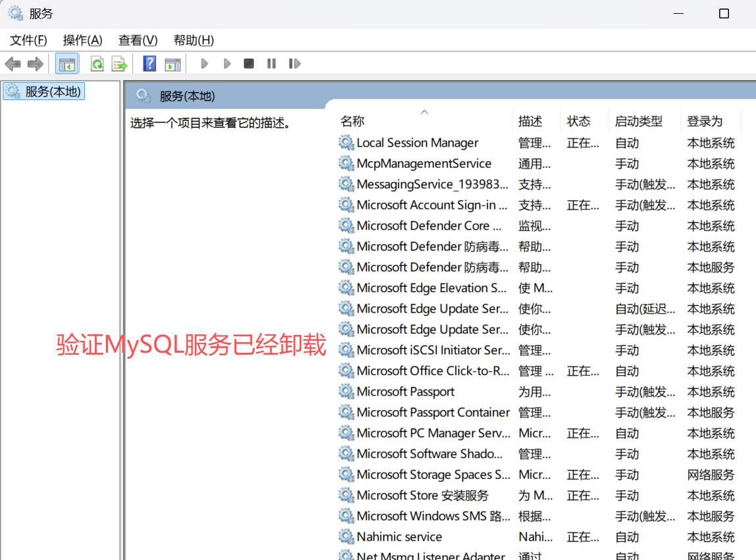Open the 操作(A) menu

pyautogui.click(x=82, y=41)
